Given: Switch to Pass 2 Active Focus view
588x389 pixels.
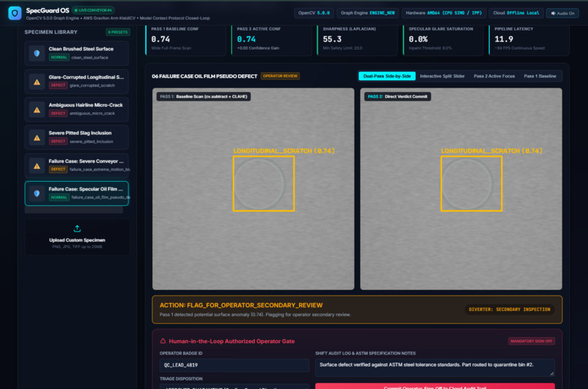Looking at the screenshot, I should point(494,76).
